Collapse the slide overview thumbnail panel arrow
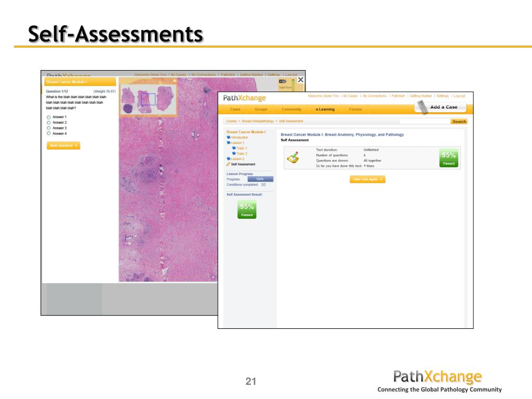This screenshot has width=532, height=399. (175, 81)
